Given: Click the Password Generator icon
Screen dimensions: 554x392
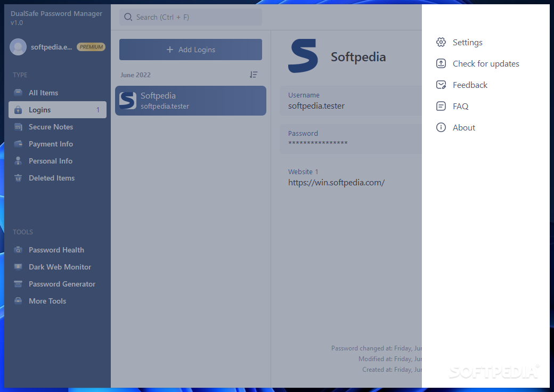Looking at the screenshot, I should click(18, 284).
